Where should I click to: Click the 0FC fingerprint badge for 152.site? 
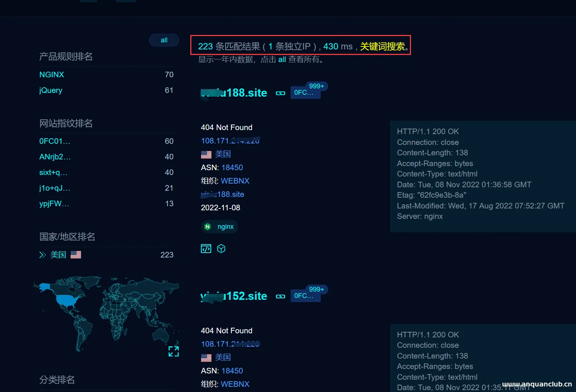(304, 296)
